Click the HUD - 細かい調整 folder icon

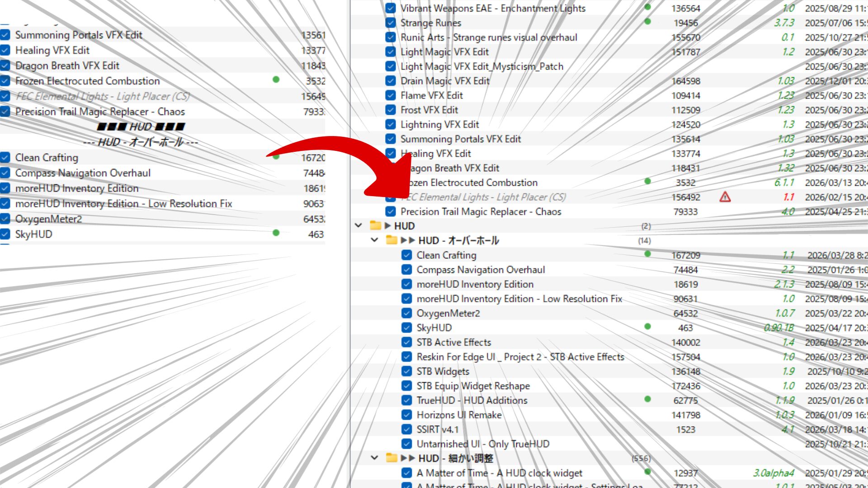(392, 458)
